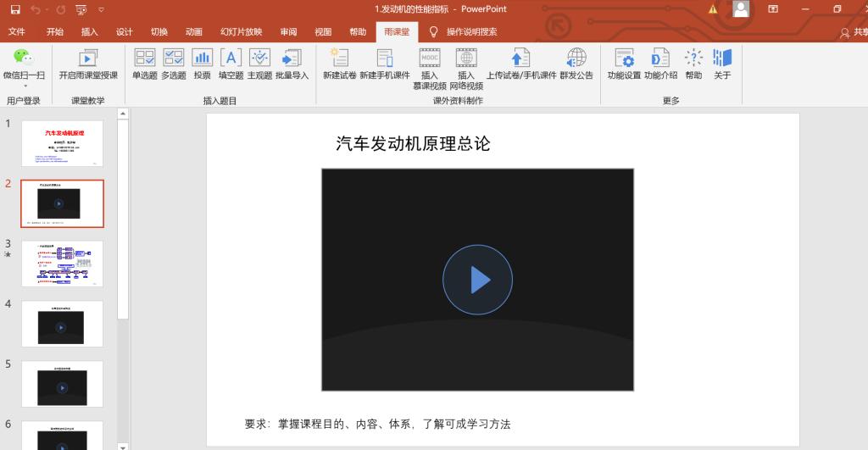868x450 pixels.
Task: Start slideshow from quick access toolbar icon
Action: coord(81,9)
